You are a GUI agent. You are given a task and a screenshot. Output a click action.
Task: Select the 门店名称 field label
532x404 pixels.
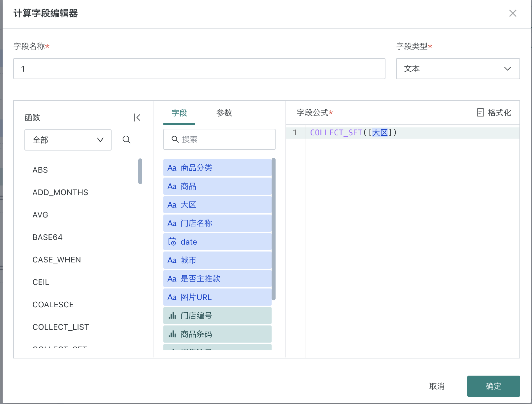tap(196, 223)
